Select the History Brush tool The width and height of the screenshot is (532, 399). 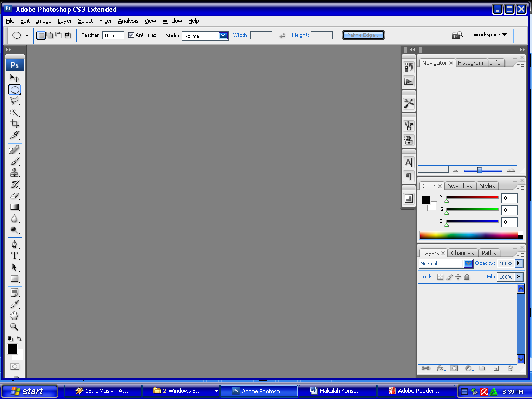tap(15, 184)
